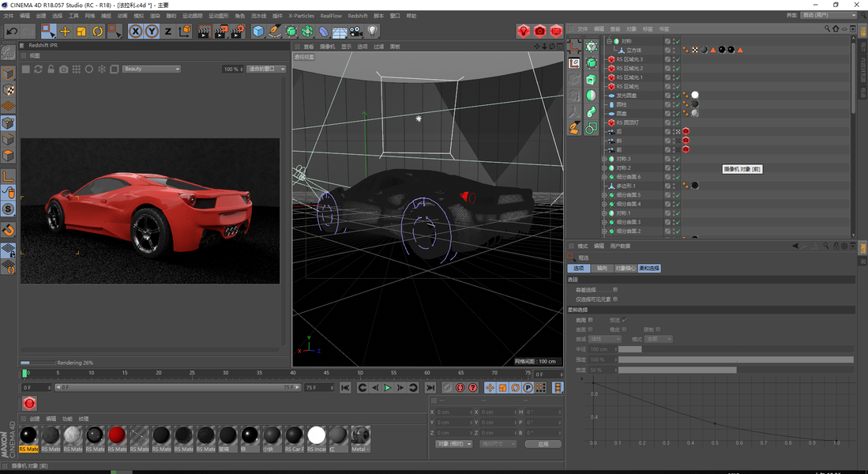Open the 衰减 线性 falloff dropdown

coord(605,339)
